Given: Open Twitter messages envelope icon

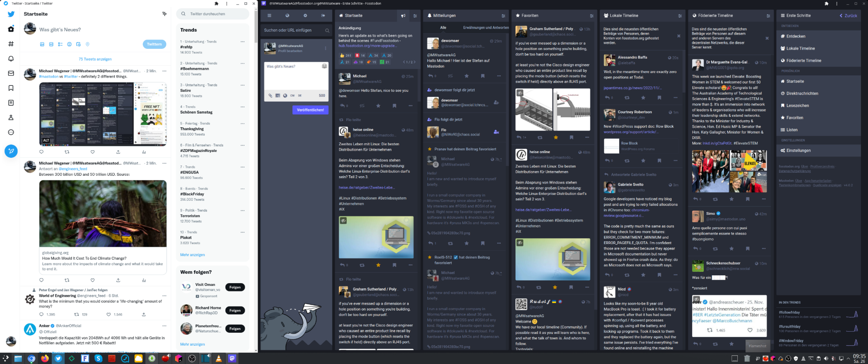Looking at the screenshot, I should click(11, 73).
